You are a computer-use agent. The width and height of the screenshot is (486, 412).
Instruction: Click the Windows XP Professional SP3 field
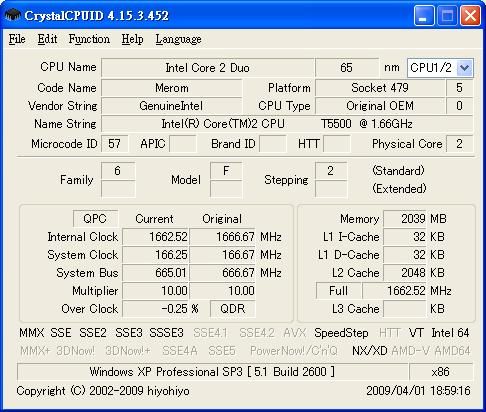213,372
